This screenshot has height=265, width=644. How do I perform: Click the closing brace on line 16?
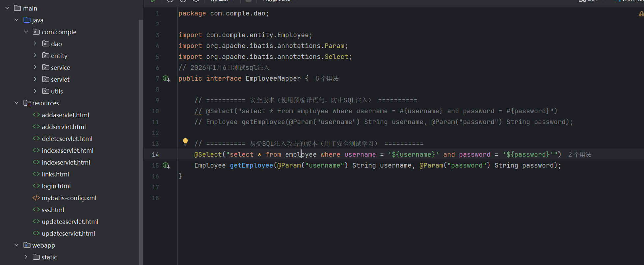180,176
